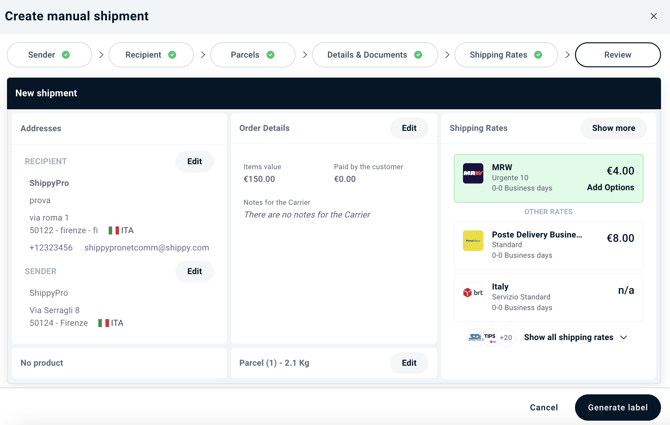Click the MRW carrier logo icon
Image resolution: width=670 pixels, height=425 pixels.
coord(473,173)
